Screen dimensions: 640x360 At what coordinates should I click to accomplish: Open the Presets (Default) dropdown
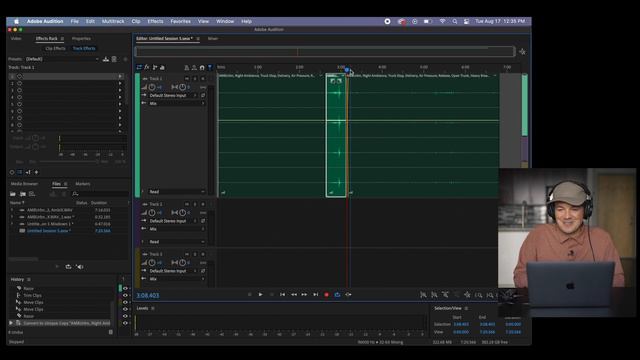click(62, 59)
